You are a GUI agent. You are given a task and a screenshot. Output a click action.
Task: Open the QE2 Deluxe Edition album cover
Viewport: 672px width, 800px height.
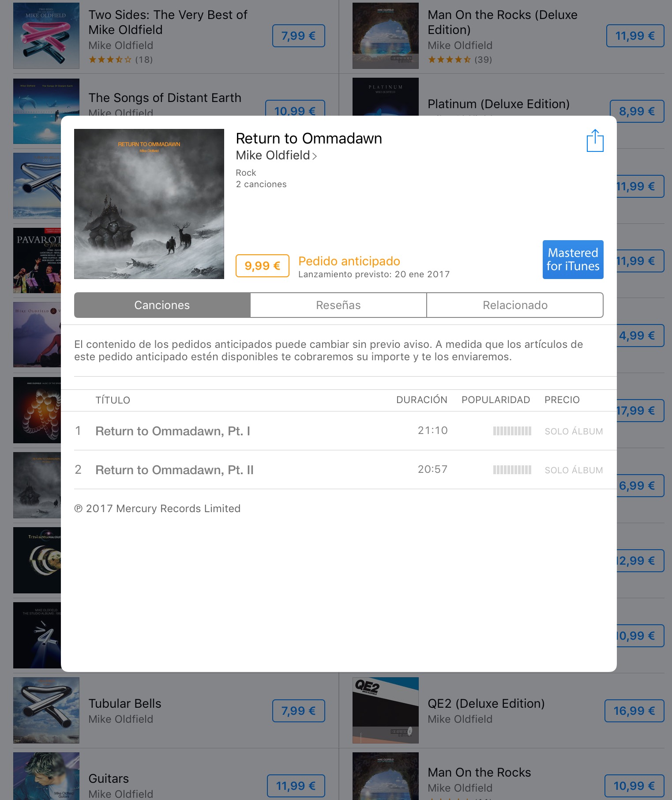coord(386,710)
